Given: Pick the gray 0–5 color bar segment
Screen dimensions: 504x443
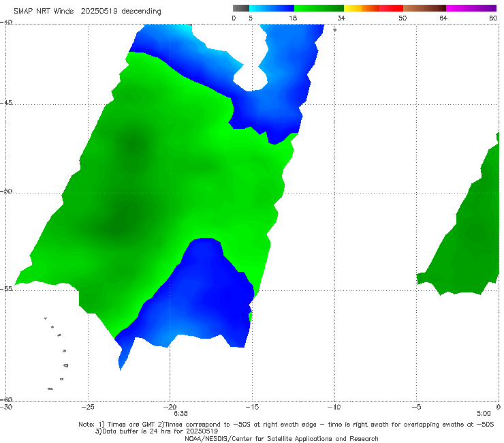Looking at the screenshot, I should (x=241, y=8).
